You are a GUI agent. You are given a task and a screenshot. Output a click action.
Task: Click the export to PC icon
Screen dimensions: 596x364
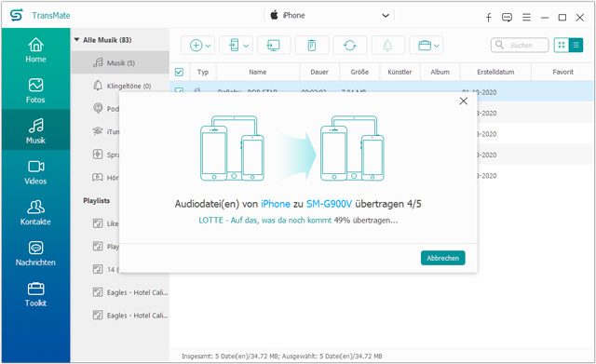(274, 46)
